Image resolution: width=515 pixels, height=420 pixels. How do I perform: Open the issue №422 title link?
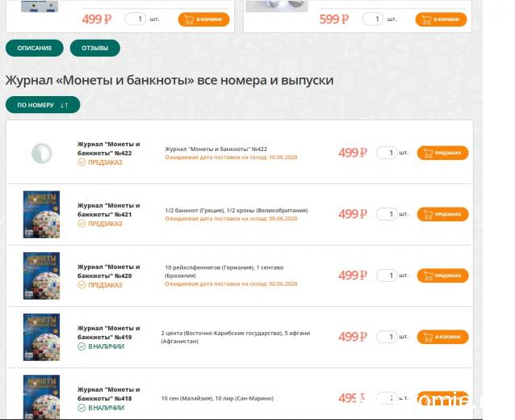tap(109, 149)
